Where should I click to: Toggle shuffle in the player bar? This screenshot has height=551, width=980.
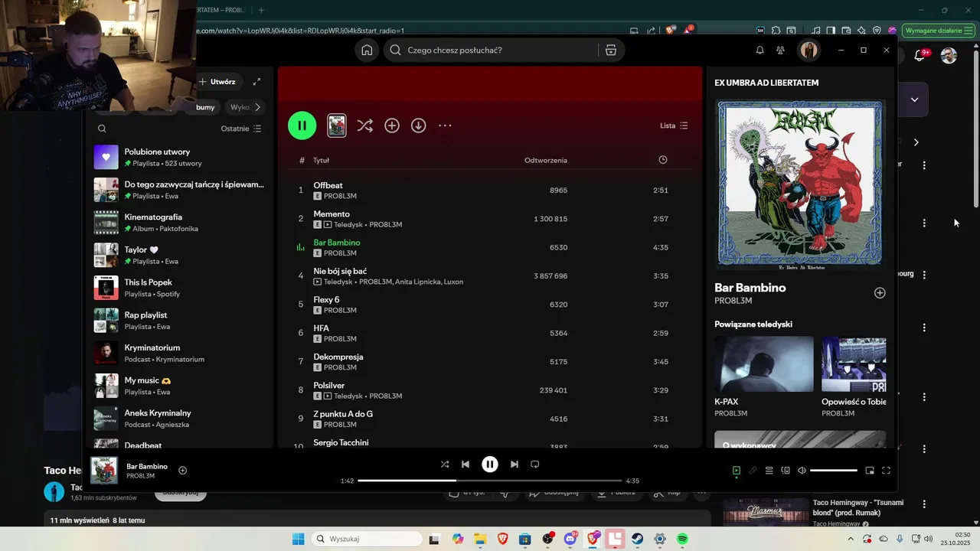[445, 464]
